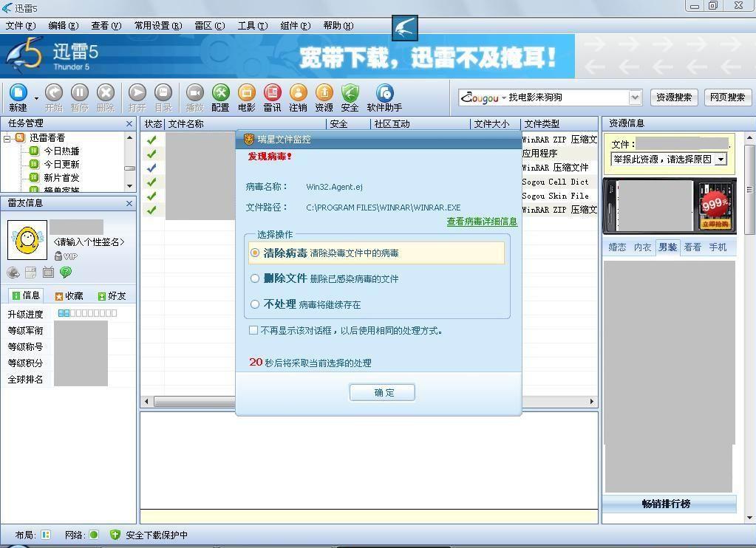Switch to the 好友 tab
The width and height of the screenshot is (756, 548).
click(x=112, y=296)
